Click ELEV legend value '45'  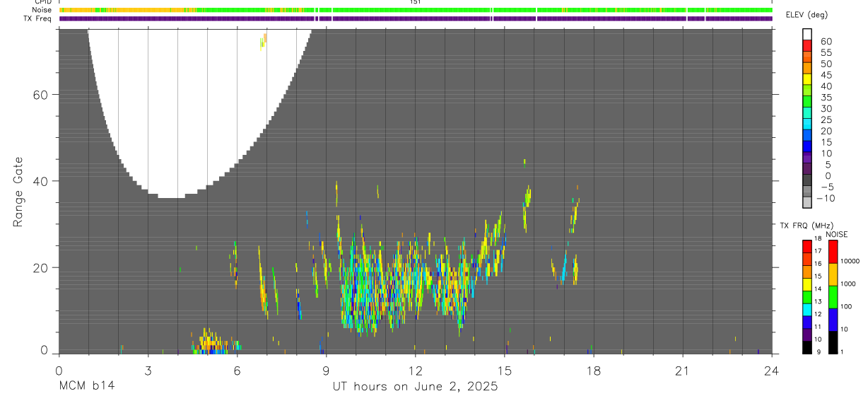click(826, 75)
